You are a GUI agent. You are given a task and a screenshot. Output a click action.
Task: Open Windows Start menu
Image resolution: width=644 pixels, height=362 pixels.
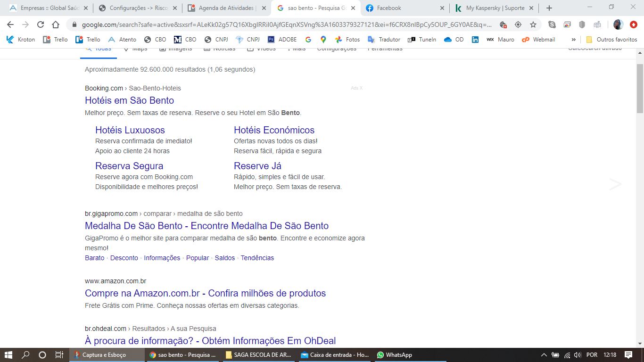coord(8,355)
